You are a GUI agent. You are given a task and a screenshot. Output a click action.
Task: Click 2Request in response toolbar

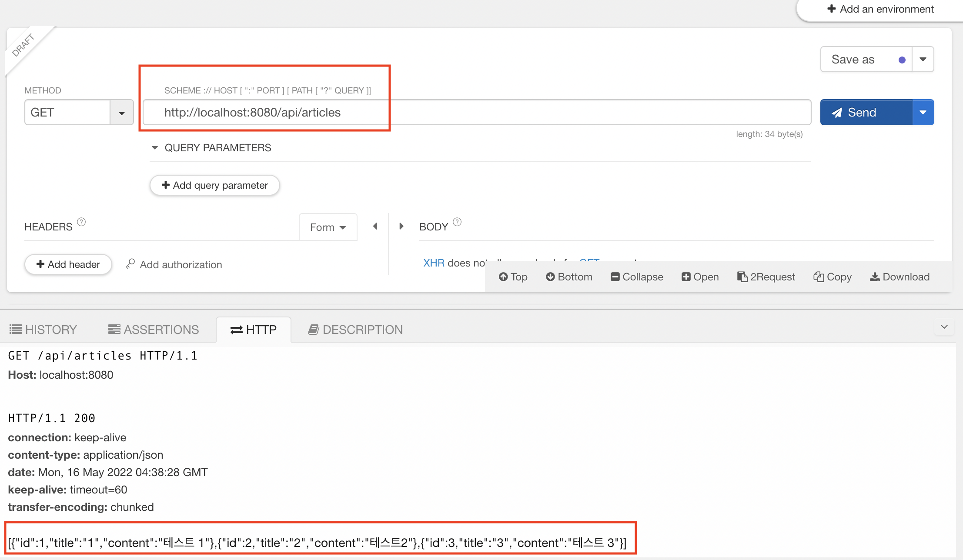point(766,277)
